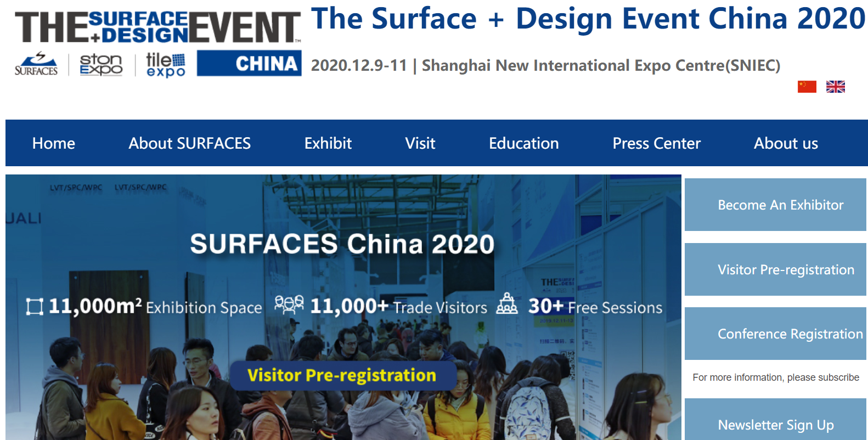Click the Ston Expo logo
This screenshot has height=440, width=868.
point(101,64)
